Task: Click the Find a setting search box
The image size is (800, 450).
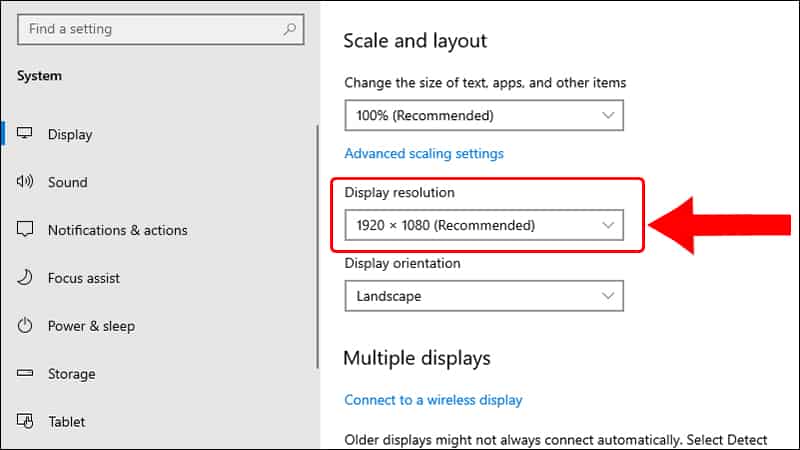Action: (x=150, y=29)
